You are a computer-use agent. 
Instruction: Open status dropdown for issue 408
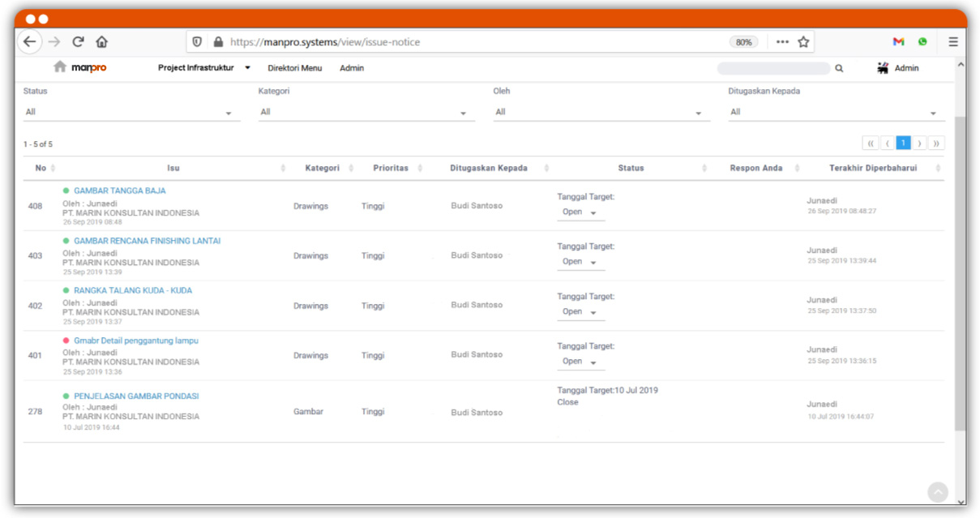(x=580, y=212)
